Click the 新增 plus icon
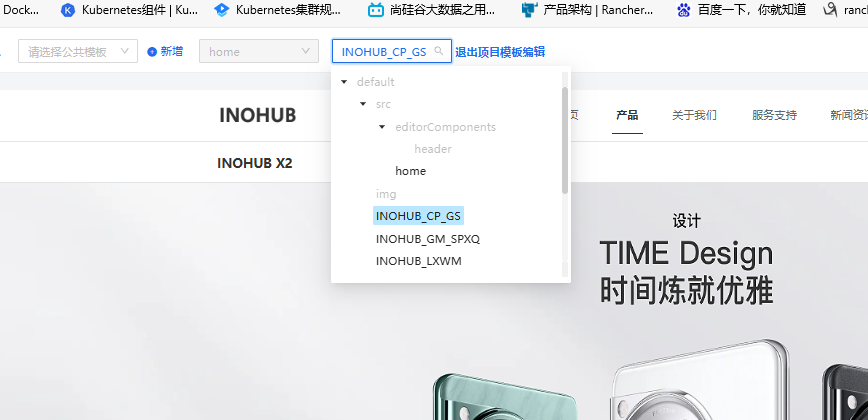This screenshot has height=420, width=868. (152, 51)
